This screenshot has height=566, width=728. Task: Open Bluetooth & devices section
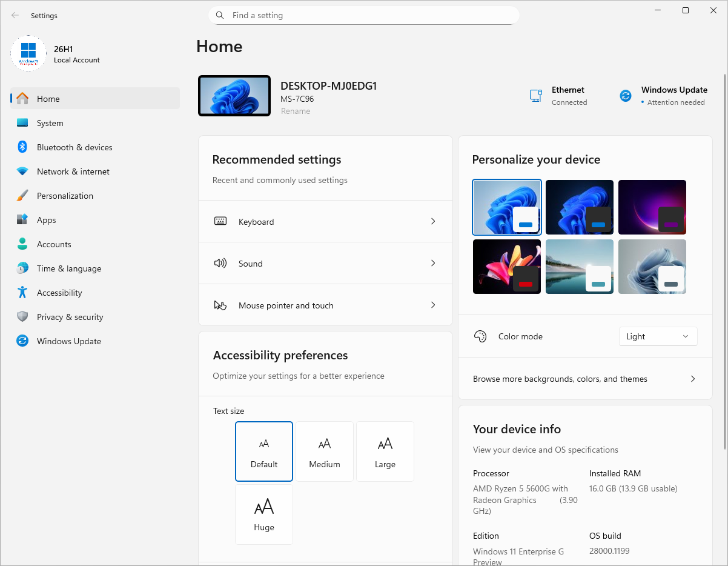95,147
